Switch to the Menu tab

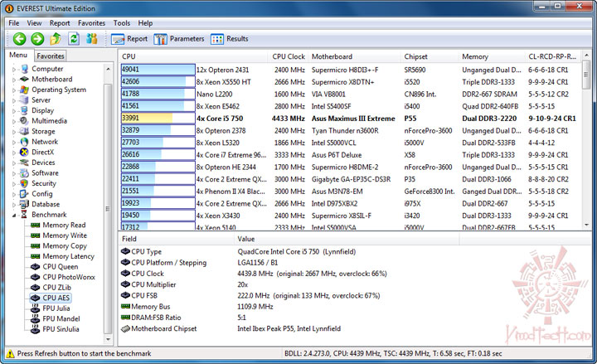pyautogui.click(x=18, y=55)
